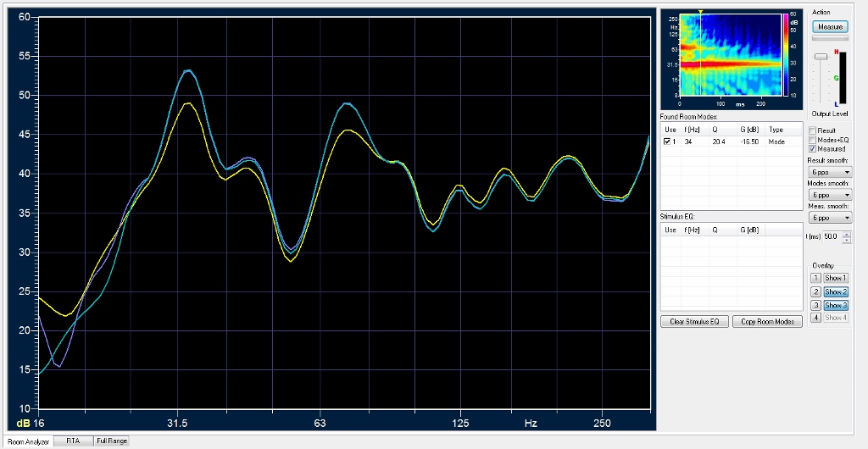The image size is (868, 449).
Task: Switch to the Full Range tab
Action: click(111, 441)
